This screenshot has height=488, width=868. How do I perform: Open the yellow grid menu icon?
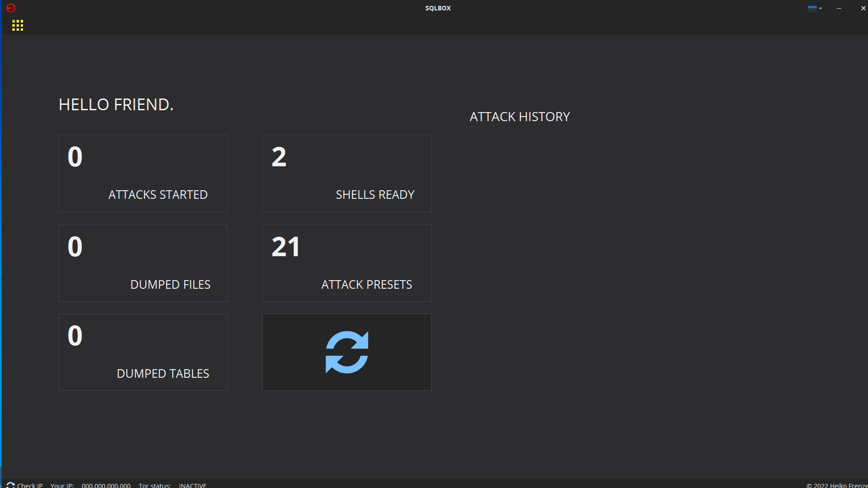click(18, 25)
